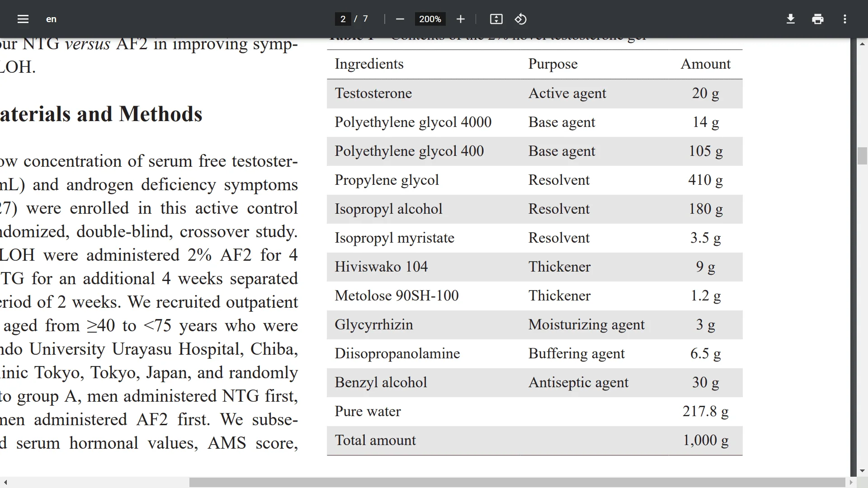Click the '410 g' amount cell

coord(705,180)
